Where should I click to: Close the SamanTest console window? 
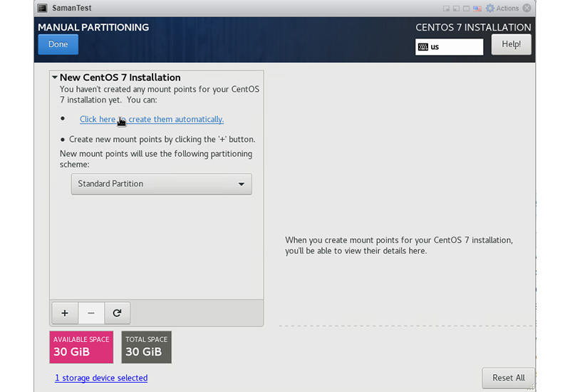tap(527, 9)
